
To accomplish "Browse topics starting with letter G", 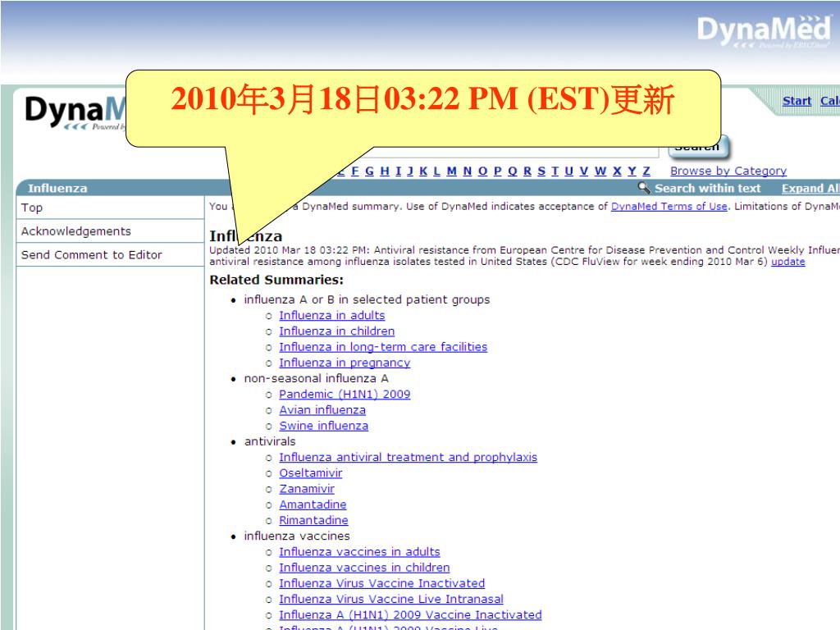I will [369, 171].
